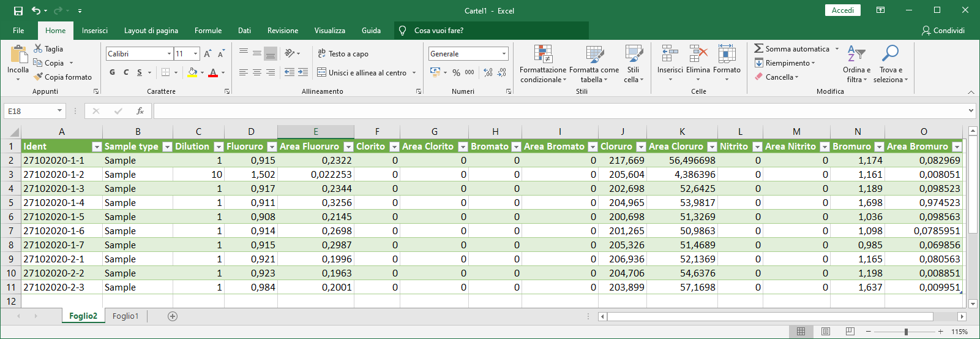Click the font color A icon
This screenshot has height=339, width=980.
[x=213, y=72]
